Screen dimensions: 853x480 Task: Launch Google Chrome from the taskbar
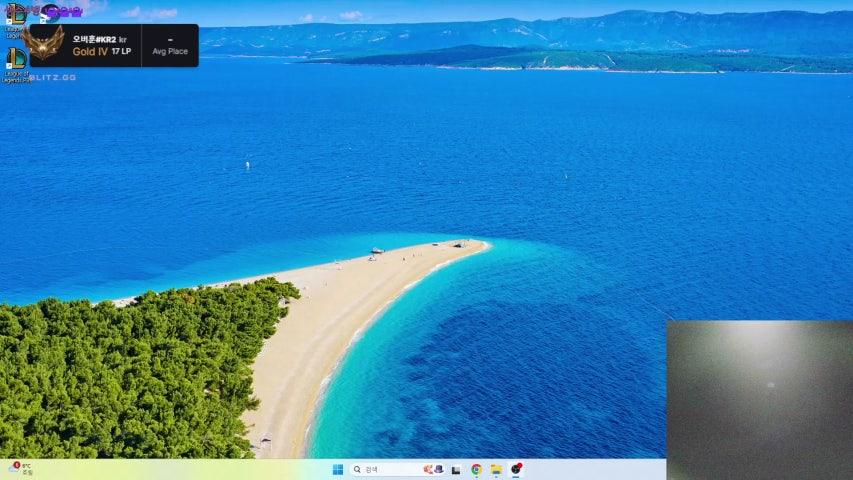point(476,469)
